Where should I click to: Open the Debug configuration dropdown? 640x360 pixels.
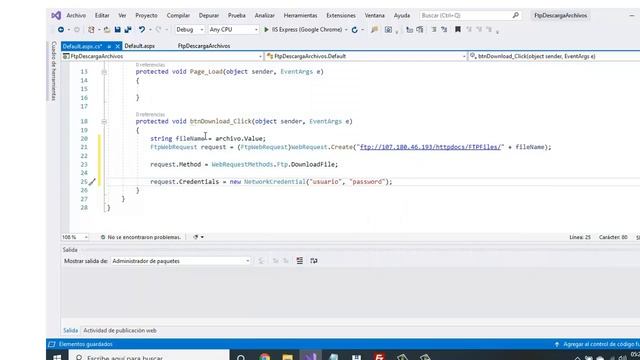[x=189, y=29]
